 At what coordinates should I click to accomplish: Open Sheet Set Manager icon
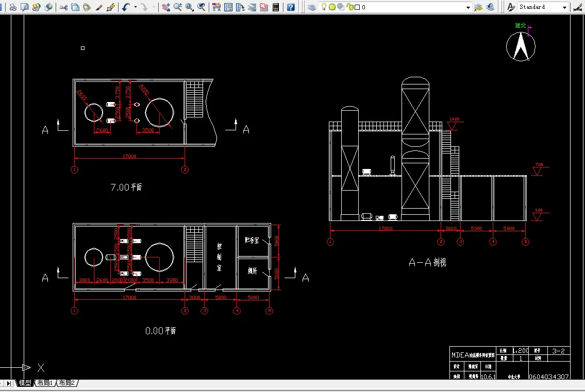(252, 7)
